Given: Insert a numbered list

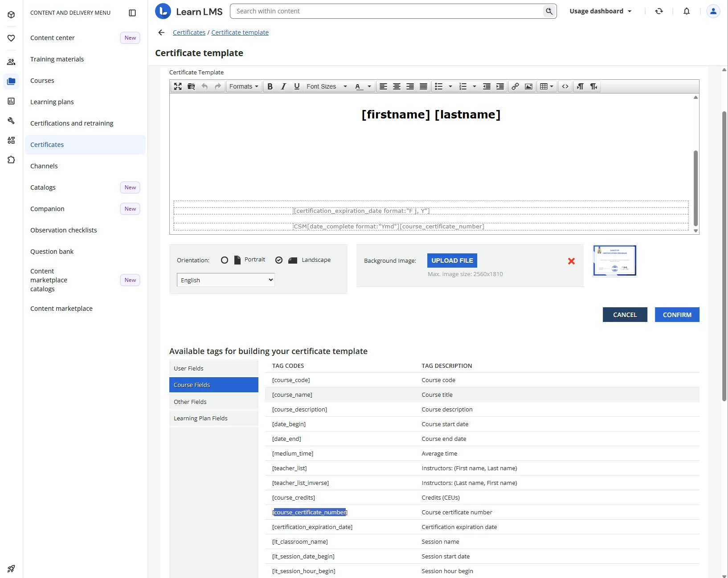Looking at the screenshot, I should tap(463, 86).
